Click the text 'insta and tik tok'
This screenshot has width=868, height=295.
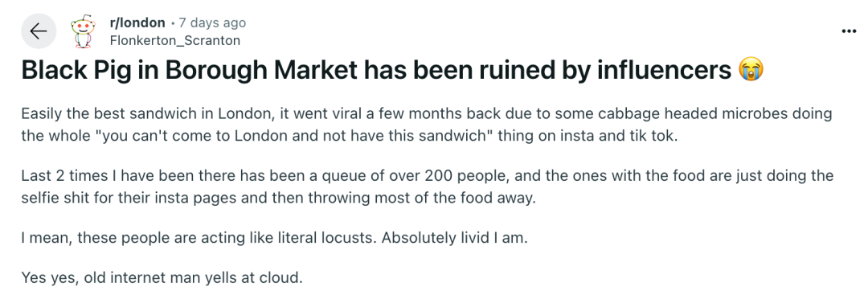[x=608, y=136]
